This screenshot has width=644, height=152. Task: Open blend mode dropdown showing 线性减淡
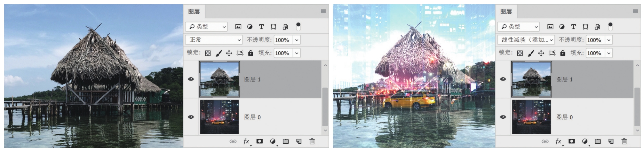(526, 40)
